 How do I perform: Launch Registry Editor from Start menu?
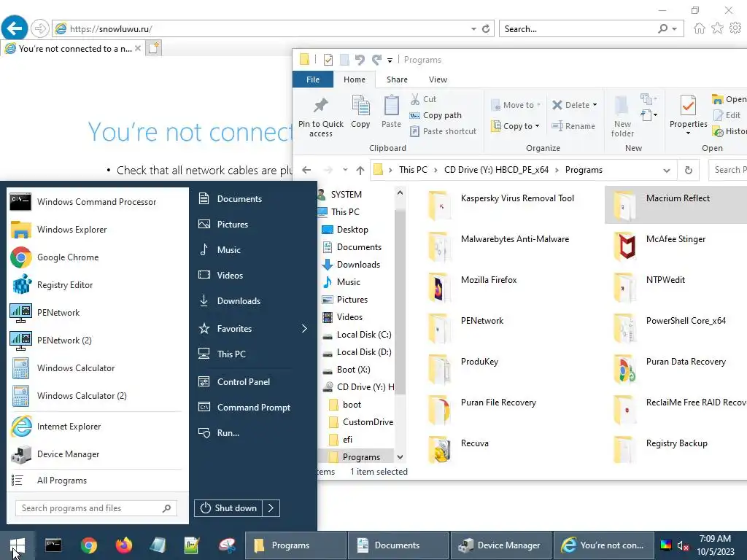click(97, 285)
